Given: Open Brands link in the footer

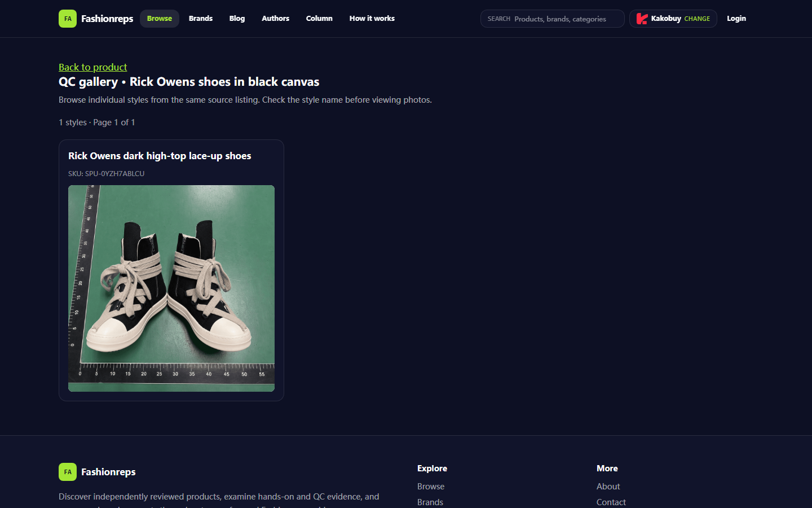Looking at the screenshot, I should (430, 502).
